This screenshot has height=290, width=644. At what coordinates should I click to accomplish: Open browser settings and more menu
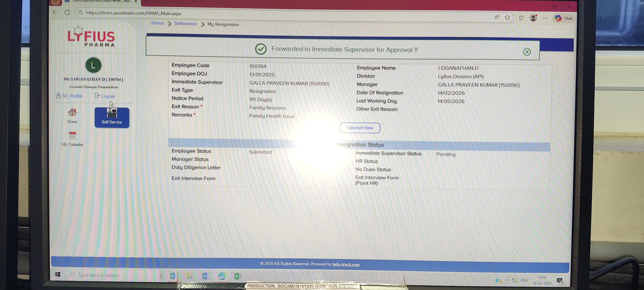pos(545,18)
